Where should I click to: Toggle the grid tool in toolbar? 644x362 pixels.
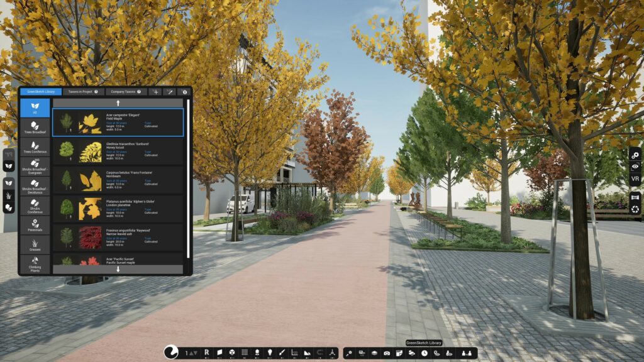pos(245,353)
